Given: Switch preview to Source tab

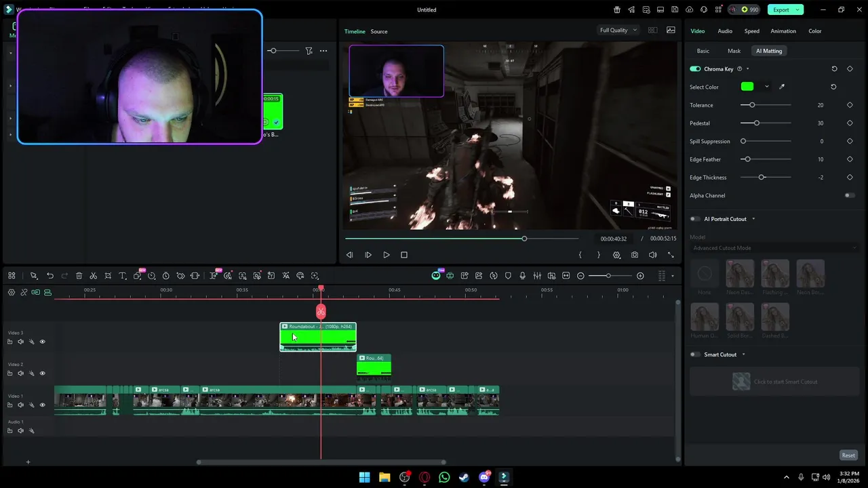Looking at the screenshot, I should [379, 31].
